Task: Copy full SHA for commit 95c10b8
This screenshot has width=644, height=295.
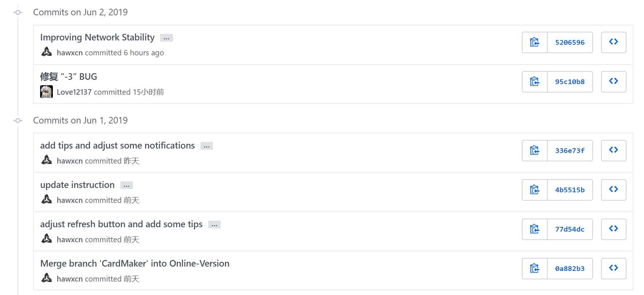Action: [535, 82]
